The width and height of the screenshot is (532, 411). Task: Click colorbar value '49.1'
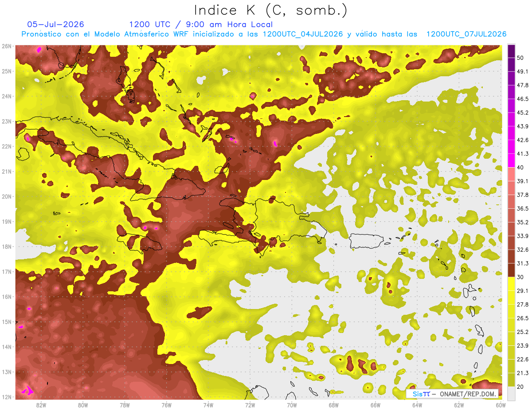pos(523,71)
